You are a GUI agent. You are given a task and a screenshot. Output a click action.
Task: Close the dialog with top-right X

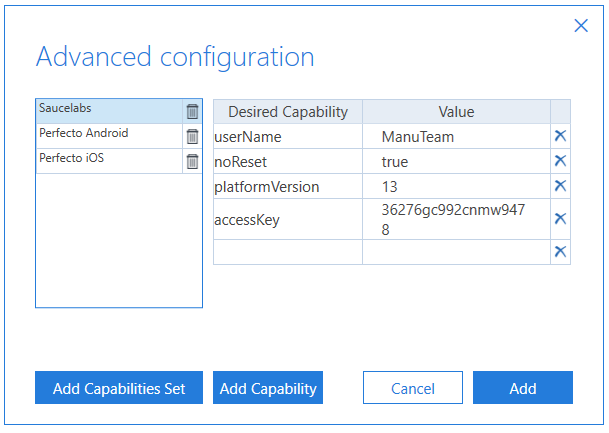point(581,26)
